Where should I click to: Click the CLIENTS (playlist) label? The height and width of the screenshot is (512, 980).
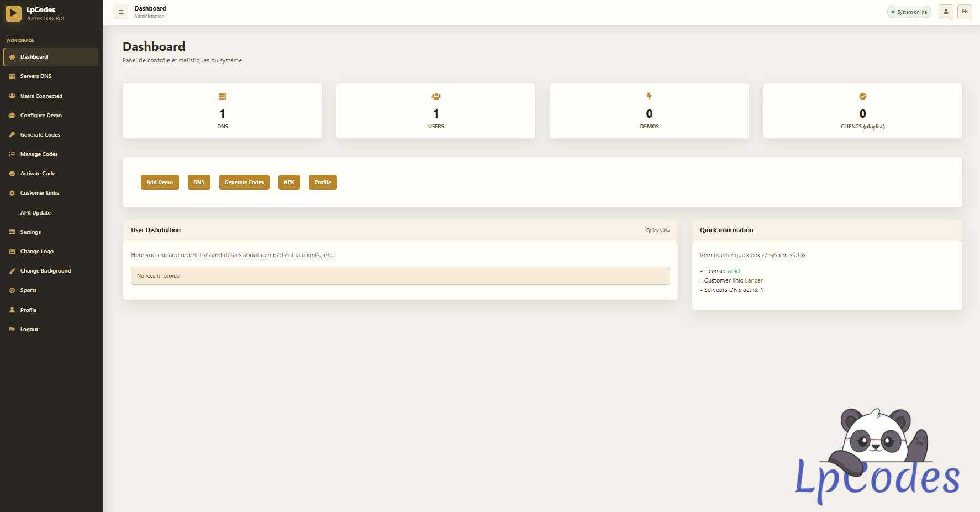pos(863,127)
